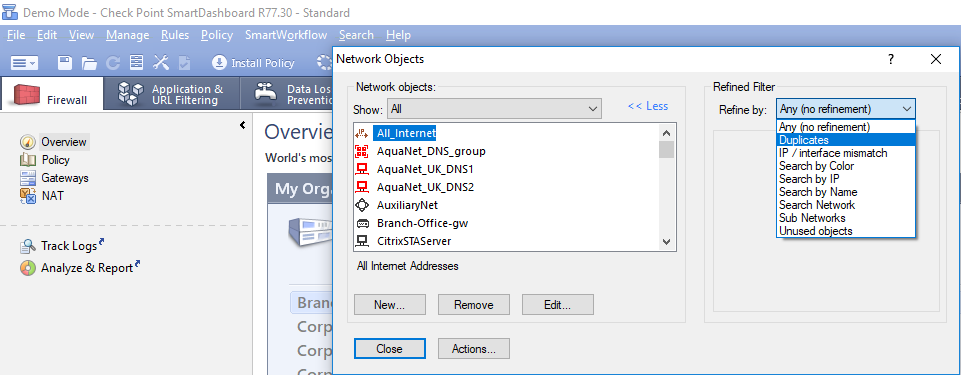Screen dimensions: 961x375
Task: Click the Gateways server icon
Action: coord(28,178)
